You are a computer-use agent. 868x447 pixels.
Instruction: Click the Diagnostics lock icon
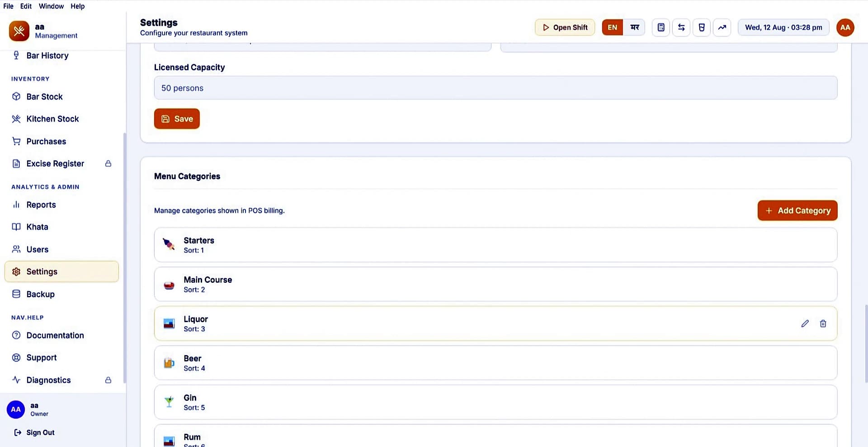[x=108, y=380]
